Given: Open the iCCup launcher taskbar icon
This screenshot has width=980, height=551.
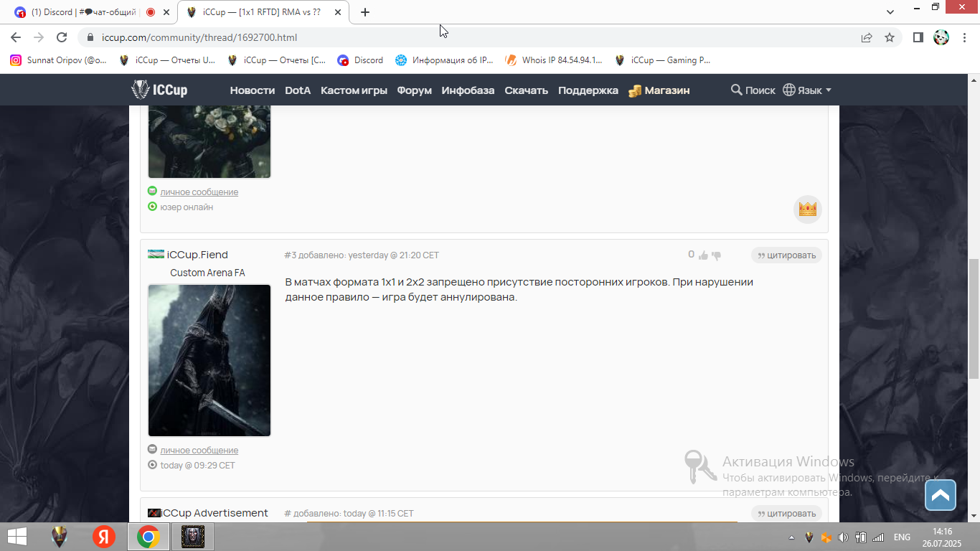Looking at the screenshot, I should (x=60, y=537).
